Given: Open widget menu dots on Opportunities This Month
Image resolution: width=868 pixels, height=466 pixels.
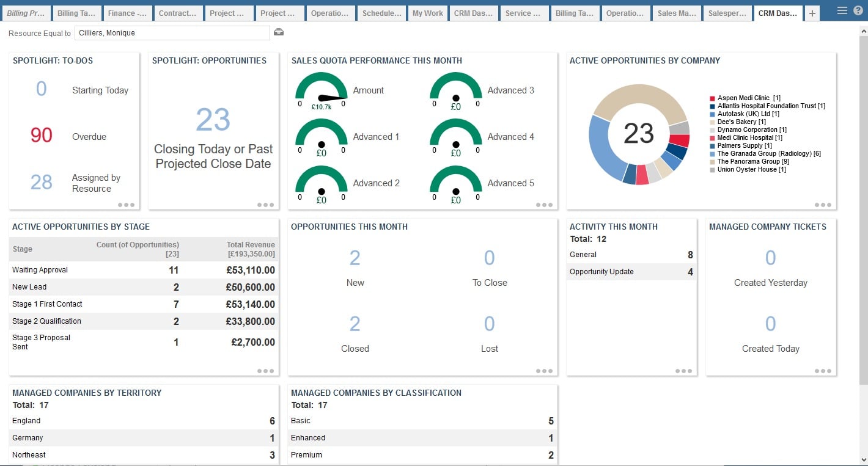Looking at the screenshot, I should click(544, 371).
